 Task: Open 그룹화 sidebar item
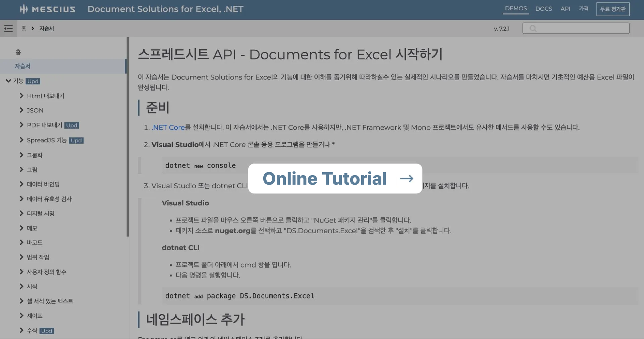(35, 155)
